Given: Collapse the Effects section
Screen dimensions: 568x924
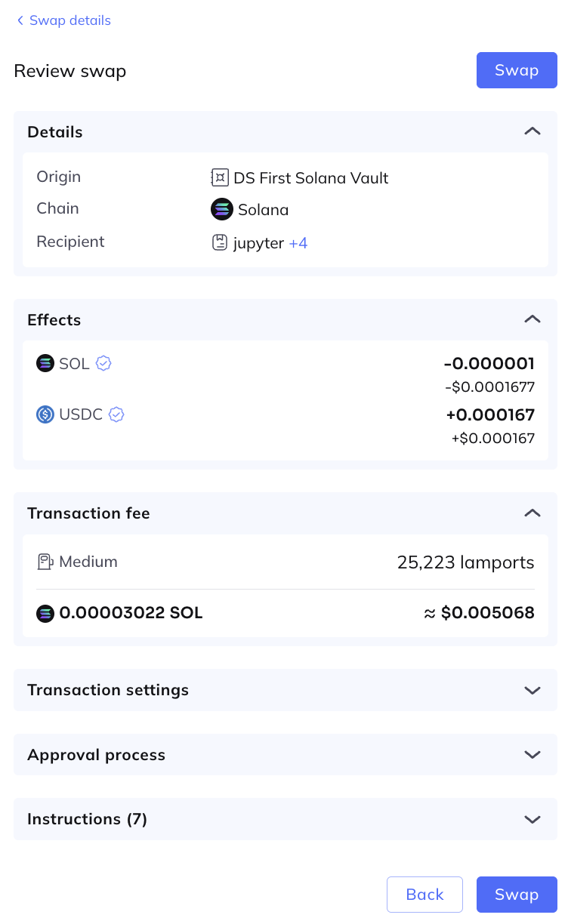Looking at the screenshot, I should (x=532, y=319).
